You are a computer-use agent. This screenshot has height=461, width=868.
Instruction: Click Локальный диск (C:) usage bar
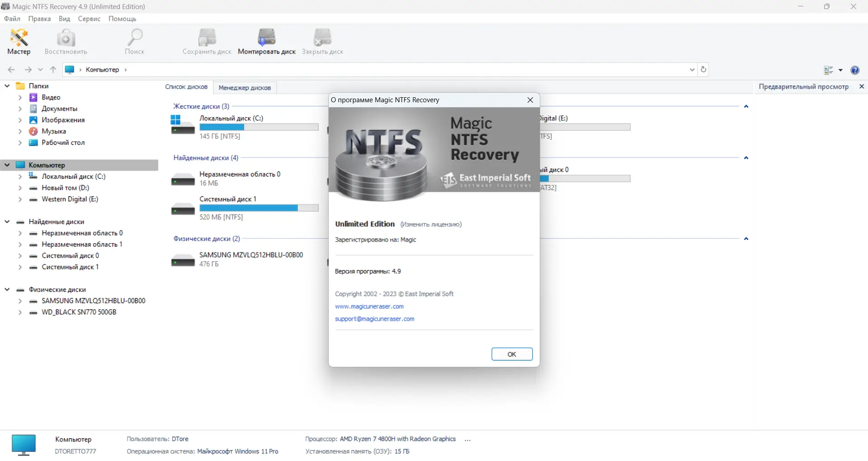[x=259, y=127]
